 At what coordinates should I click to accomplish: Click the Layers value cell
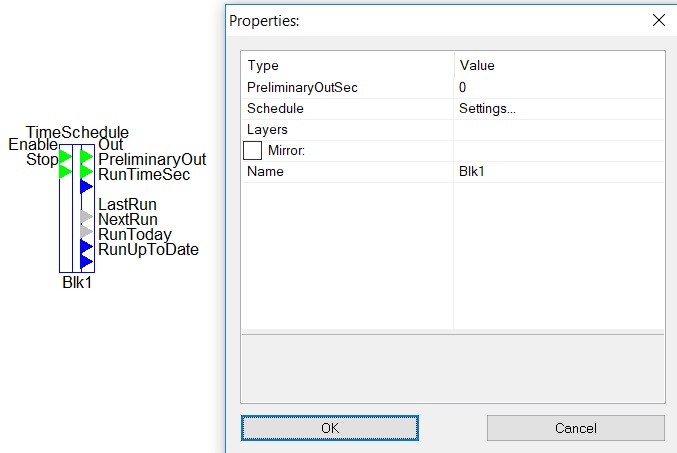pyautogui.click(x=559, y=130)
